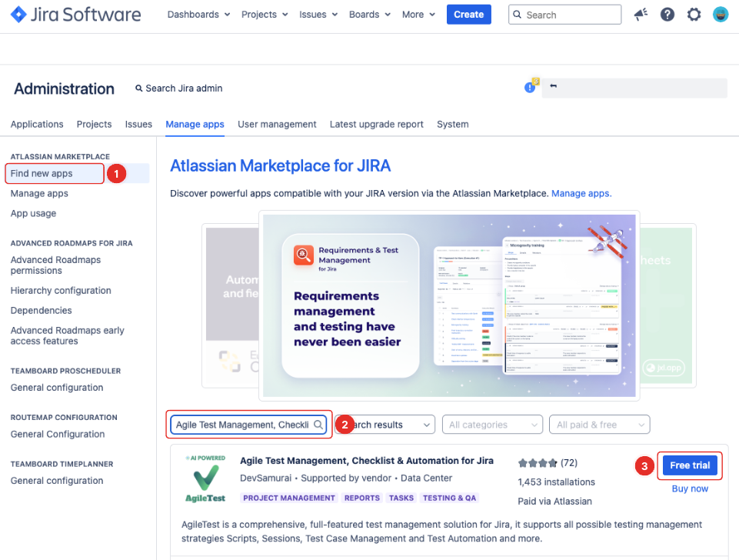
Task: Open the help question mark icon
Action: pos(667,15)
